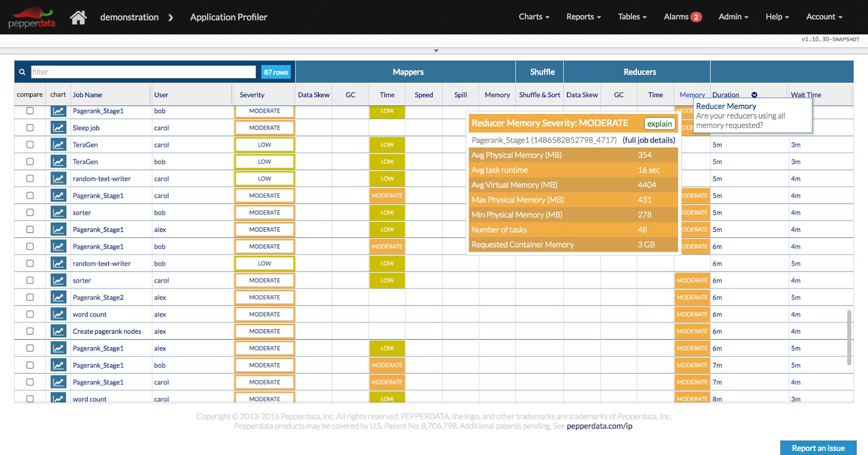Click the Application Profiler breadcrumb title

coord(229,17)
